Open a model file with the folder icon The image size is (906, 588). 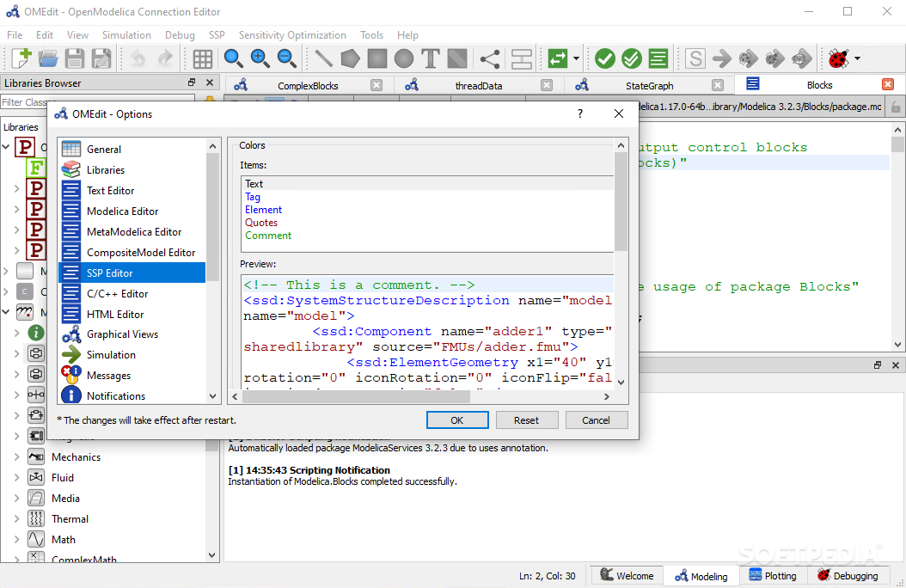(48, 58)
